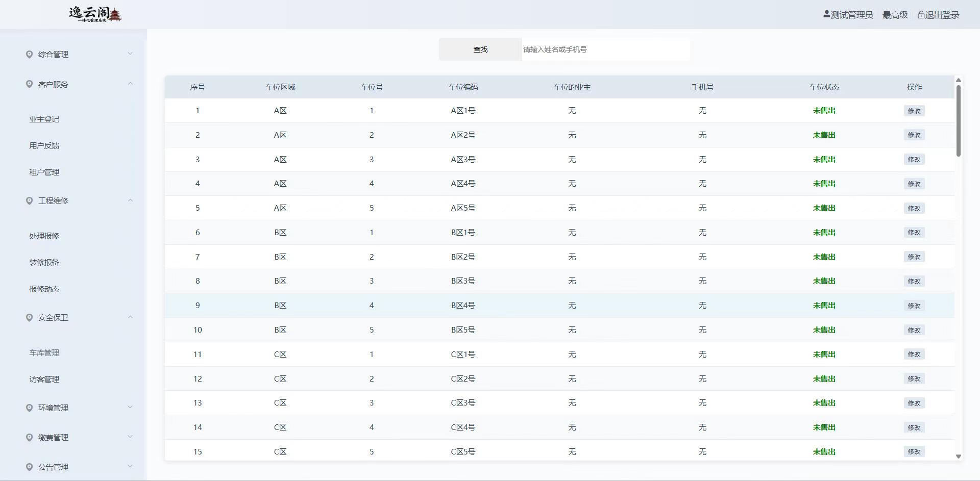Click the pin icon next to 安全保卫
Viewport: 980px width, 481px height.
(x=29, y=318)
